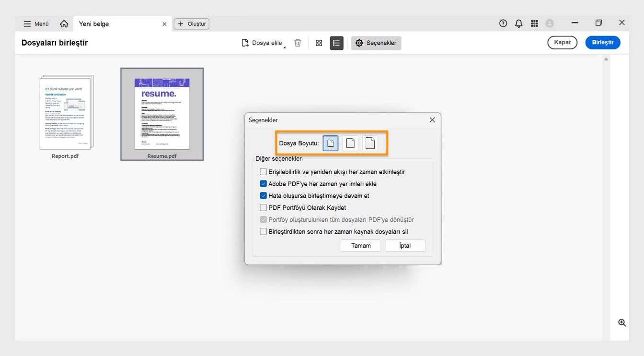
Task: Select the Report.pdf thumbnail
Action: (67, 112)
